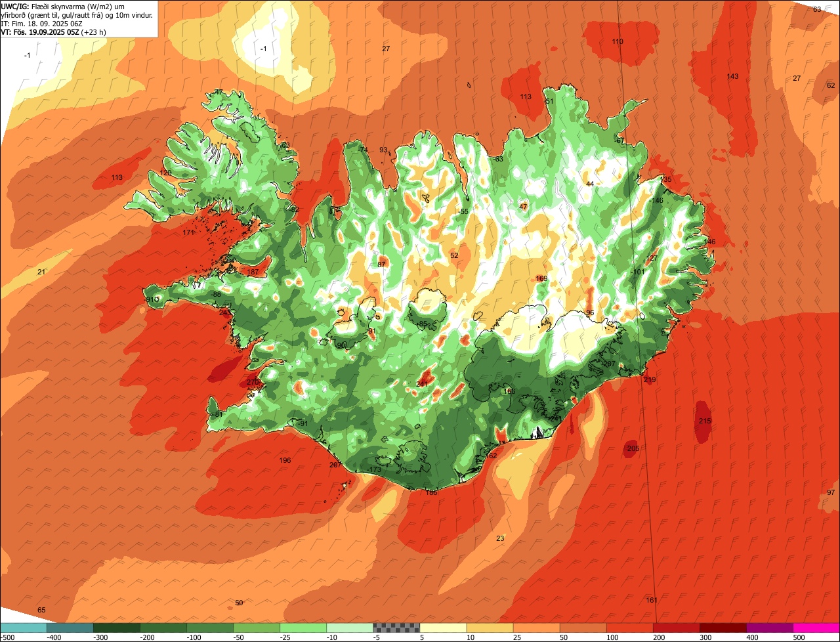Click the map value '110' north of Iceland

point(618,41)
